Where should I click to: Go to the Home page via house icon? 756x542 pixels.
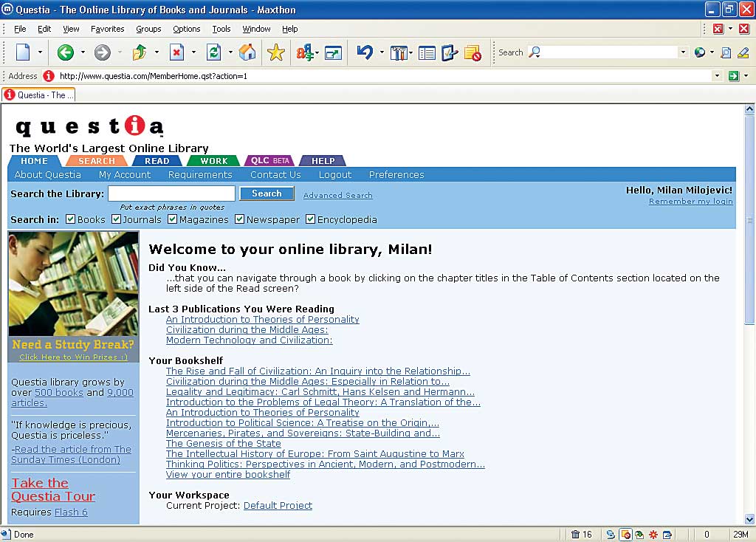tap(247, 52)
